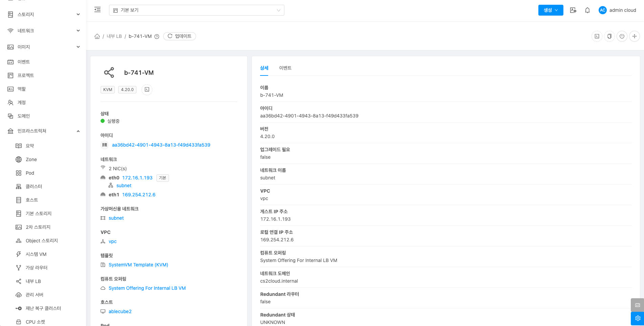Image resolution: width=644 pixels, height=326 pixels.
Task: Switch to the 이벤트 tab
Action: coord(285,68)
